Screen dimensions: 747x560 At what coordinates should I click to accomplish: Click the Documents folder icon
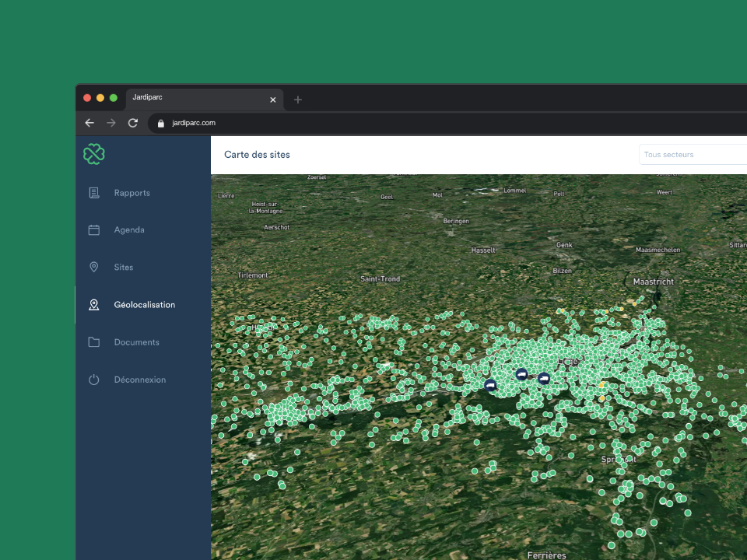tap(94, 342)
